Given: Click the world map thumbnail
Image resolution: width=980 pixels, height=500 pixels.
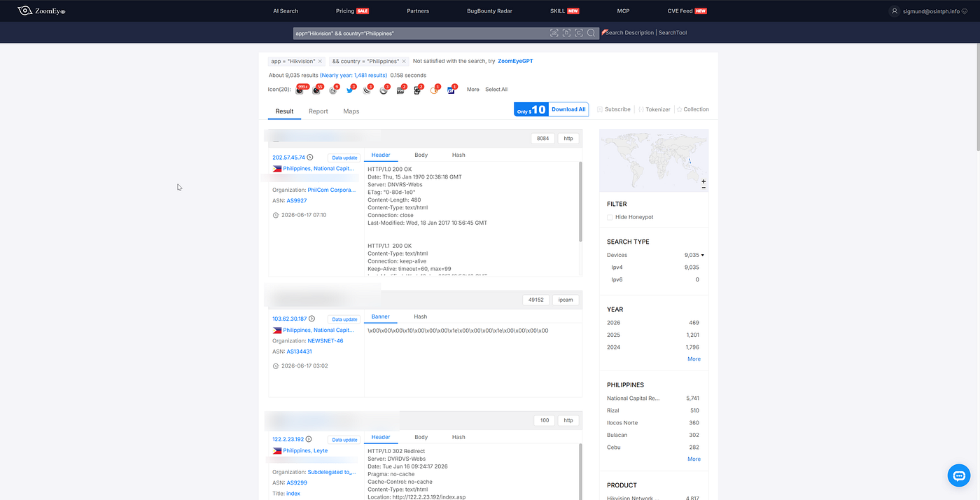Looking at the screenshot, I should pos(654,160).
